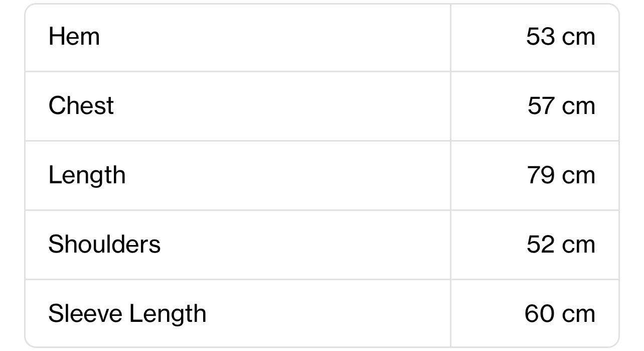Click the cm unit beside 53

(579, 39)
